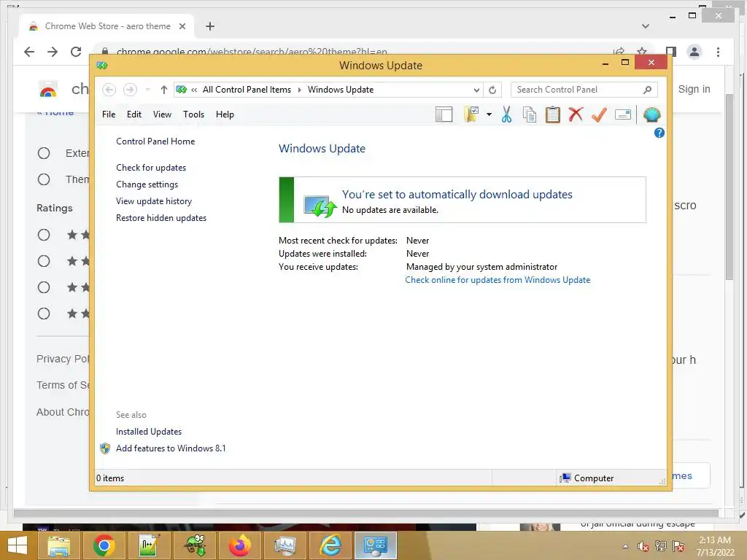Open the Help menu
This screenshot has width=747, height=560.
coord(225,114)
